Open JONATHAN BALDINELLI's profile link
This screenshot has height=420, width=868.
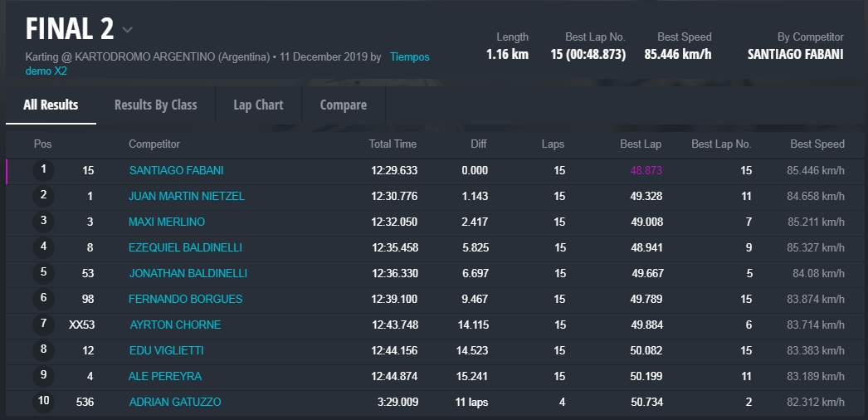tap(188, 274)
